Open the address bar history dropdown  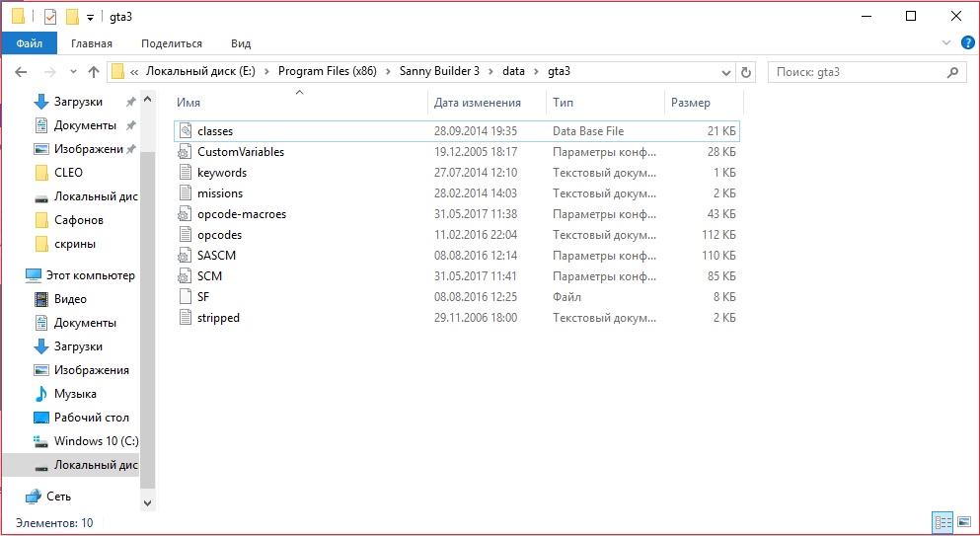point(726,72)
